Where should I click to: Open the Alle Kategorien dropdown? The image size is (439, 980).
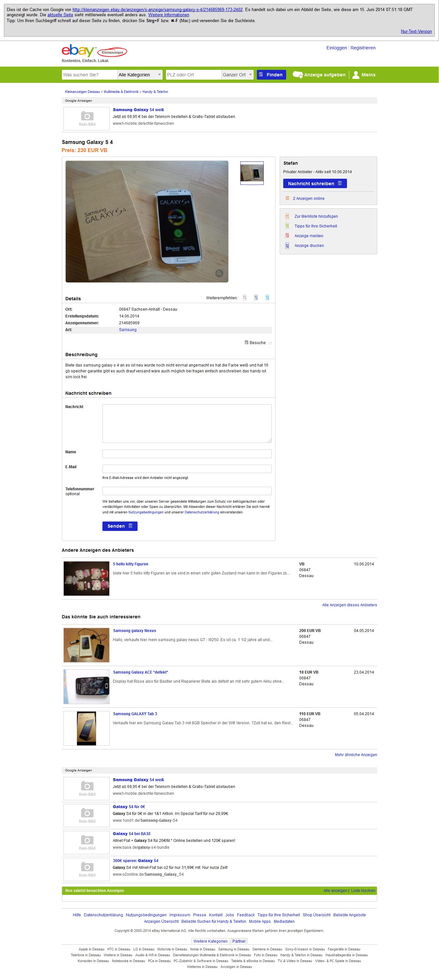pyautogui.click(x=140, y=75)
